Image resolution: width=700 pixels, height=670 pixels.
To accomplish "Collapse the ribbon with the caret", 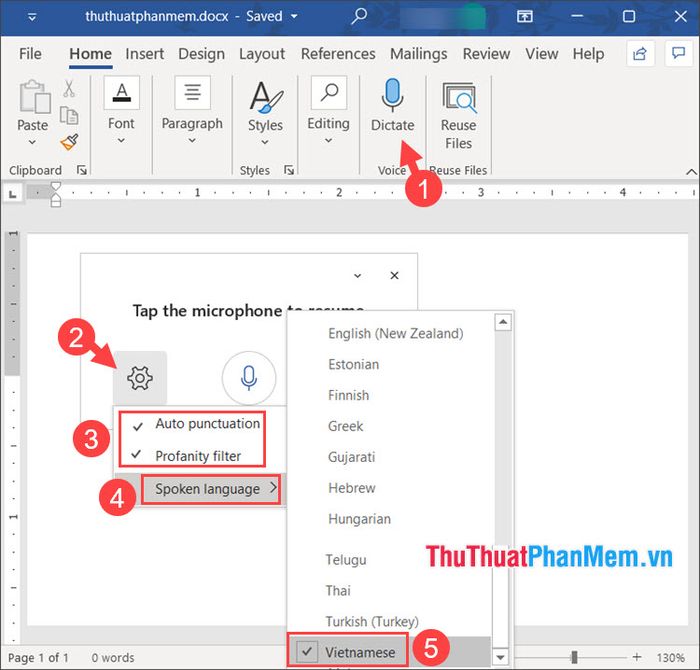I will coord(691,172).
